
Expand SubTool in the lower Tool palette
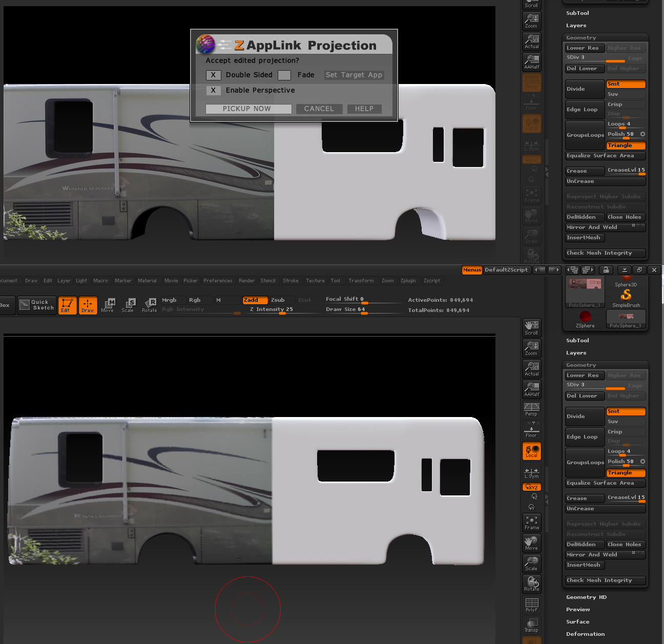(x=577, y=341)
